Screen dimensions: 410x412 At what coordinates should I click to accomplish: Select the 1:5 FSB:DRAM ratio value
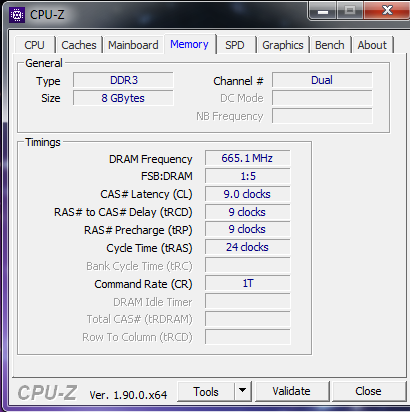[x=247, y=176]
